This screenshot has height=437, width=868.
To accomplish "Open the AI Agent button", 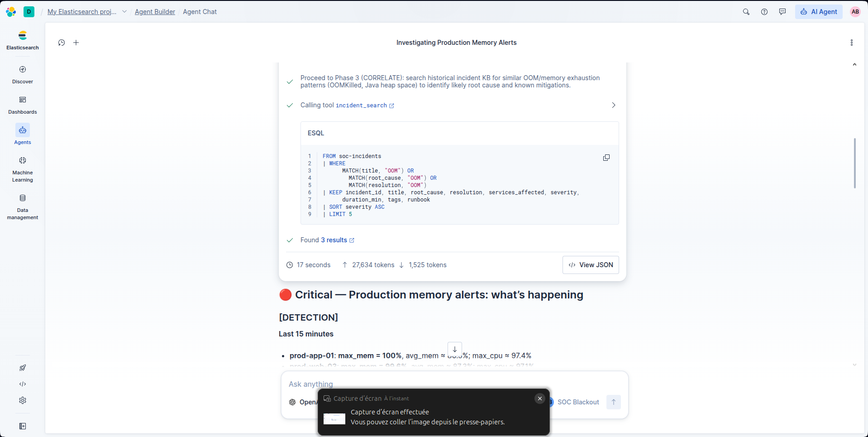I will coord(819,12).
